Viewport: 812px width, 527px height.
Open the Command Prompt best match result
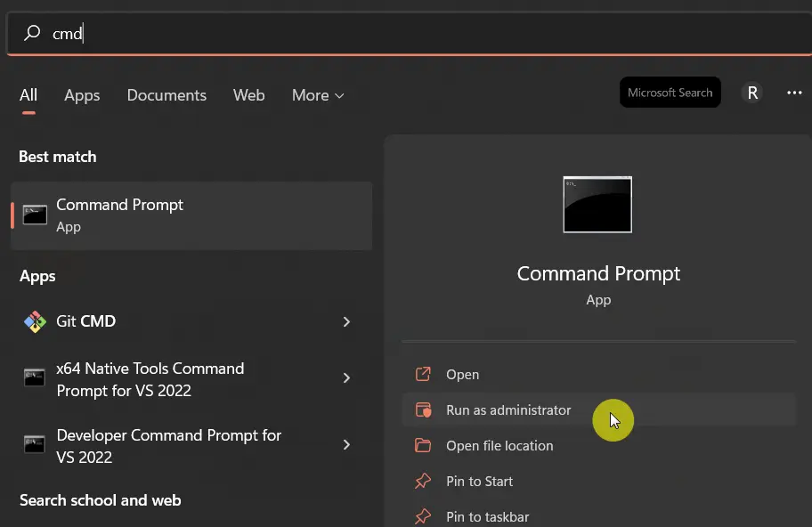pyautogui.click(x=191, y=215)
